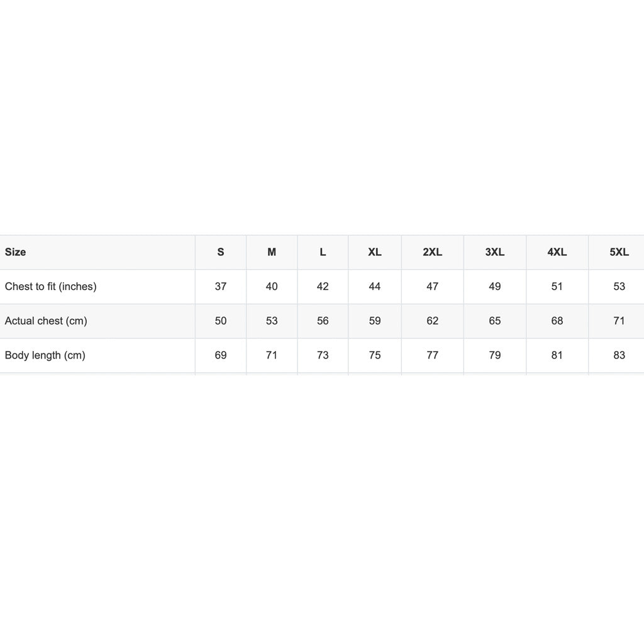Click the Chest to fit (inches) label

[x=50, y=287]
